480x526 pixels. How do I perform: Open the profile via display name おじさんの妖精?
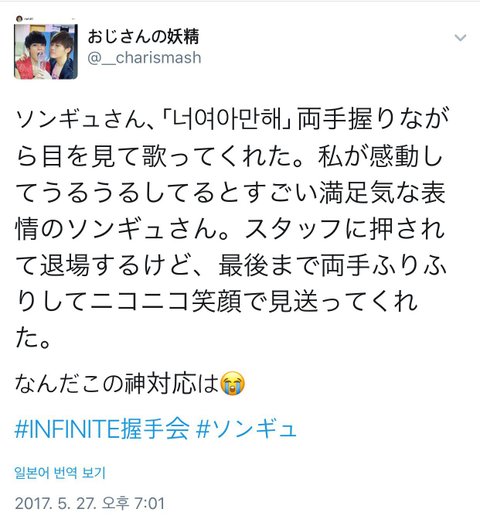coord(143,36)
